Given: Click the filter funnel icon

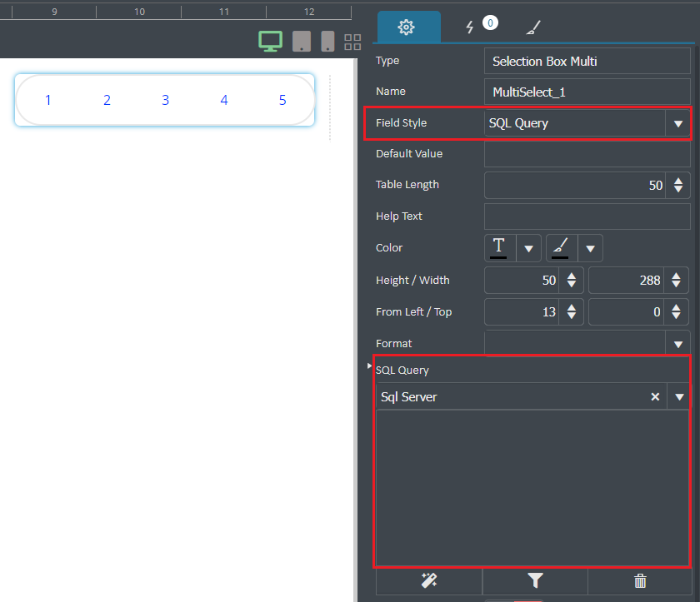Looking at the screenshot, I should click(x=535, y=580).
